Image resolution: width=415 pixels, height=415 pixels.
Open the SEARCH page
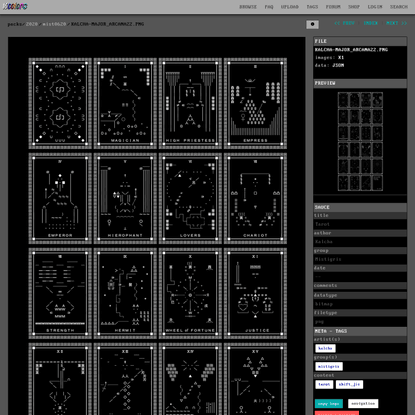click(399, 7)
